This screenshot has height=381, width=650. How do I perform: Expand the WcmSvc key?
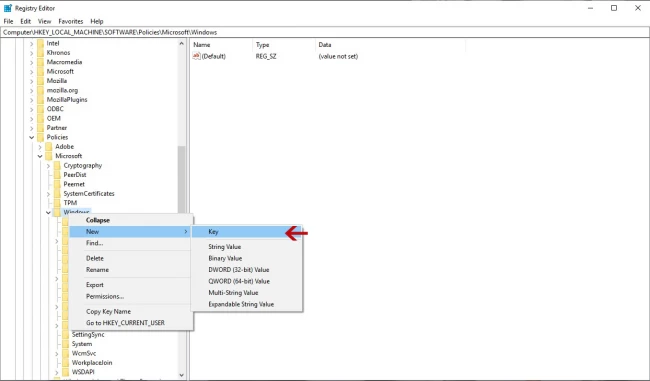57,354
